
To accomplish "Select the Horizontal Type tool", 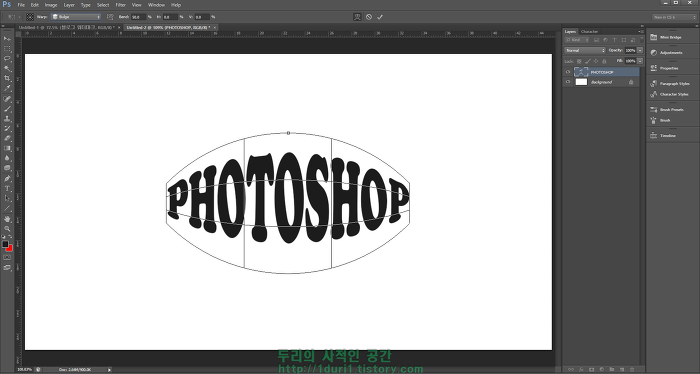I will tap(7, 188).
